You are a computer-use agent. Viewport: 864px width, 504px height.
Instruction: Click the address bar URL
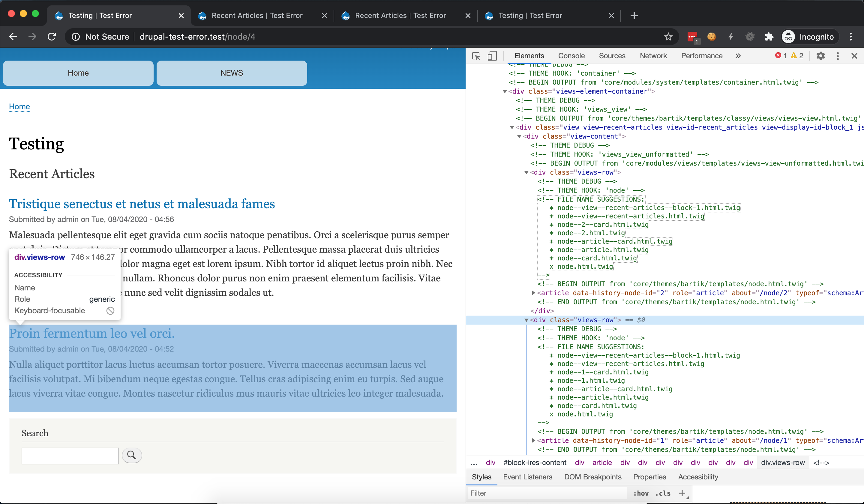(x=197, y=37)
